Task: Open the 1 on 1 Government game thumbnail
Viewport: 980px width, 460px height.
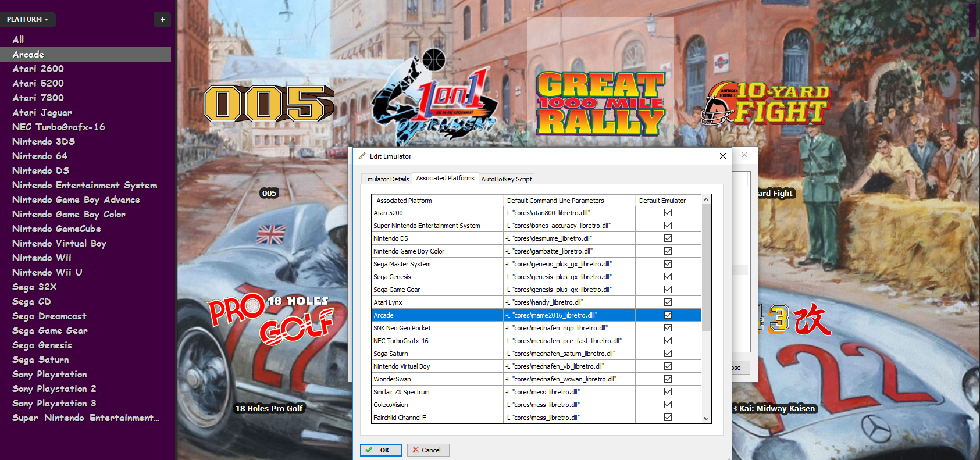Action: pyautogui.click(x=434, y=96)
